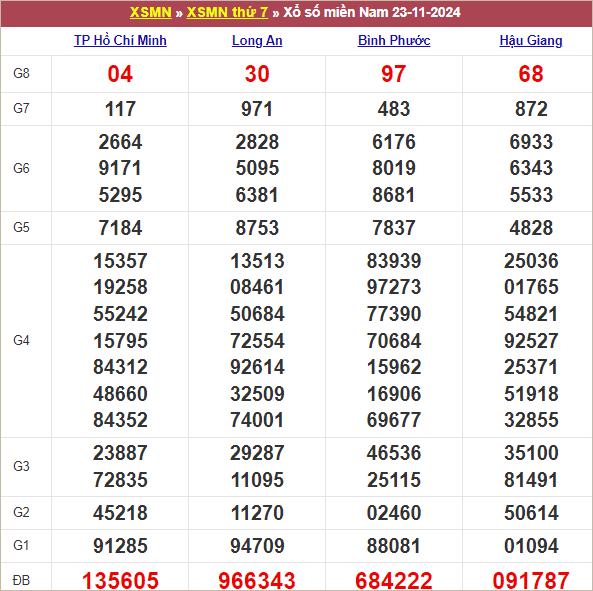Click G3 number 81491
Screen dimensions: 593x591
click(531, 480)
